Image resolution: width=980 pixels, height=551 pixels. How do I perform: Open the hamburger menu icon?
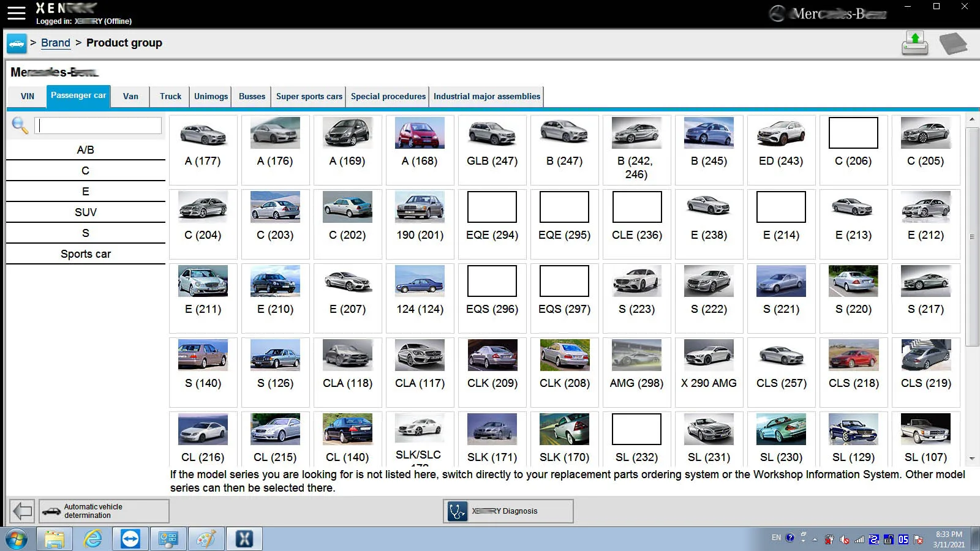coord(16,13)
